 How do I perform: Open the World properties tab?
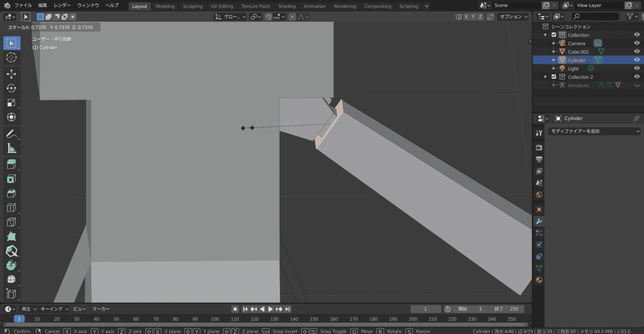tap(539, 195)
